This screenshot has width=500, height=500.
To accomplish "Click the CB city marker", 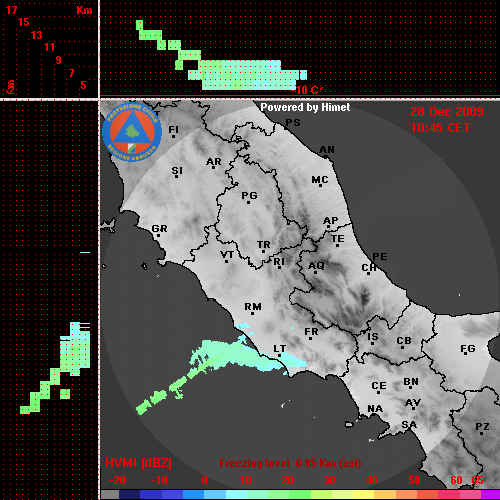I will click(402, 348).
